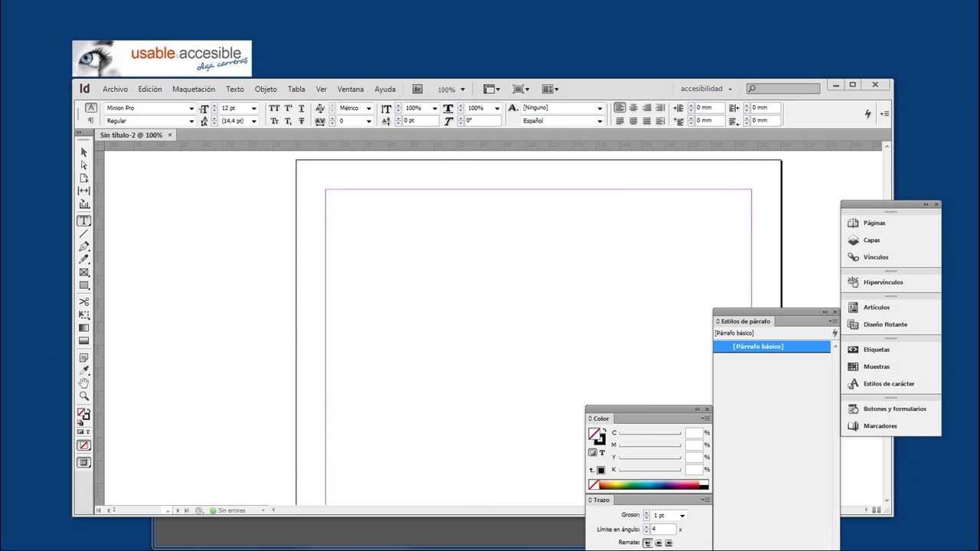Select the Eyedropper tool
This screenshot has height=551, width=980.
84,371
